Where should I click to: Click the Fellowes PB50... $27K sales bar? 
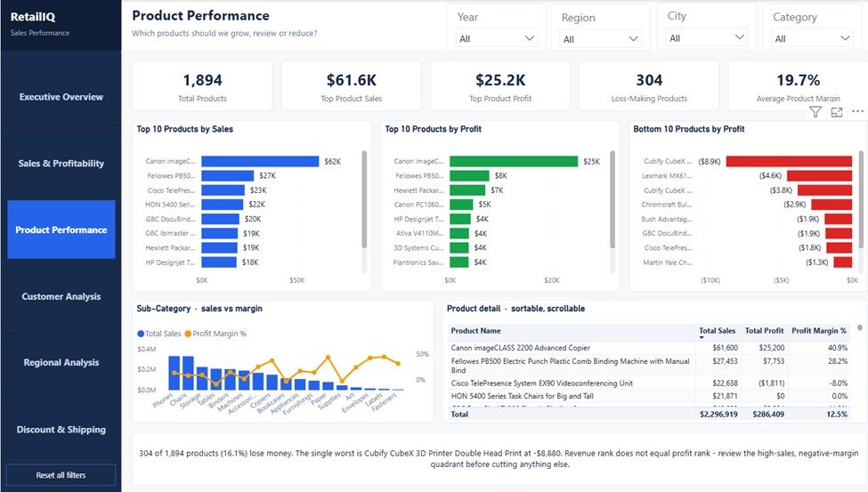click(228, 175)
